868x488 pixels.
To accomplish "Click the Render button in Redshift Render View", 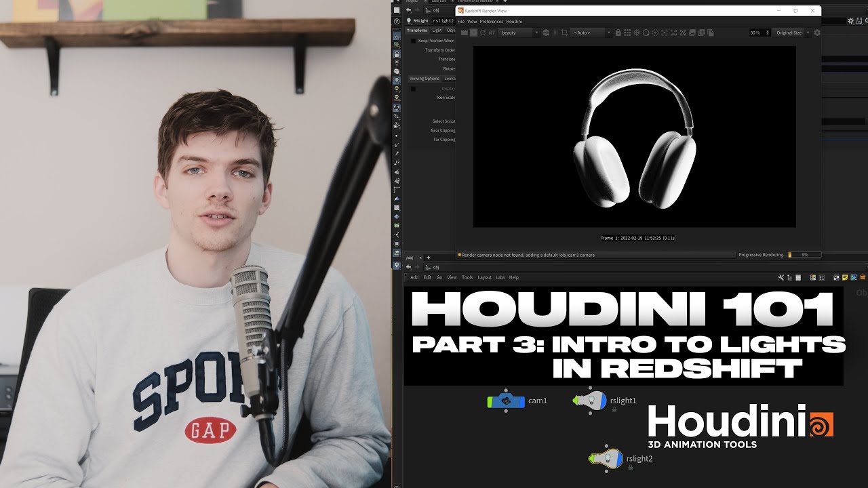I will pos(465,33).
